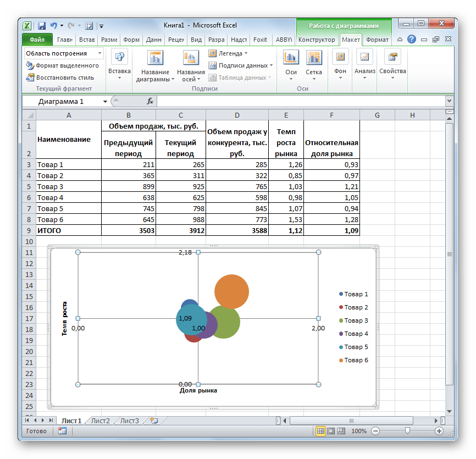Select the green Товар 3 bubble

(228, 322)
